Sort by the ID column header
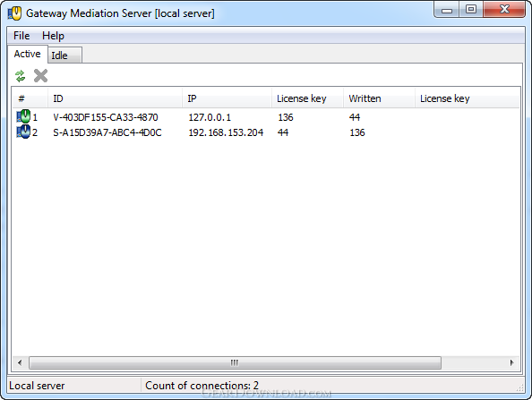The height and width of the screenshot is (400, 532). coord(115,98)
